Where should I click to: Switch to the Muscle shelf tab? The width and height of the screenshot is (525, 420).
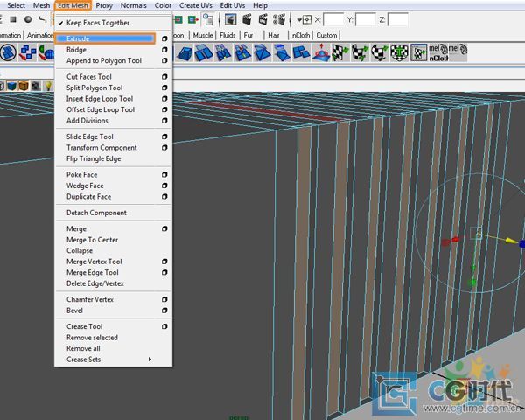point(203,36)
